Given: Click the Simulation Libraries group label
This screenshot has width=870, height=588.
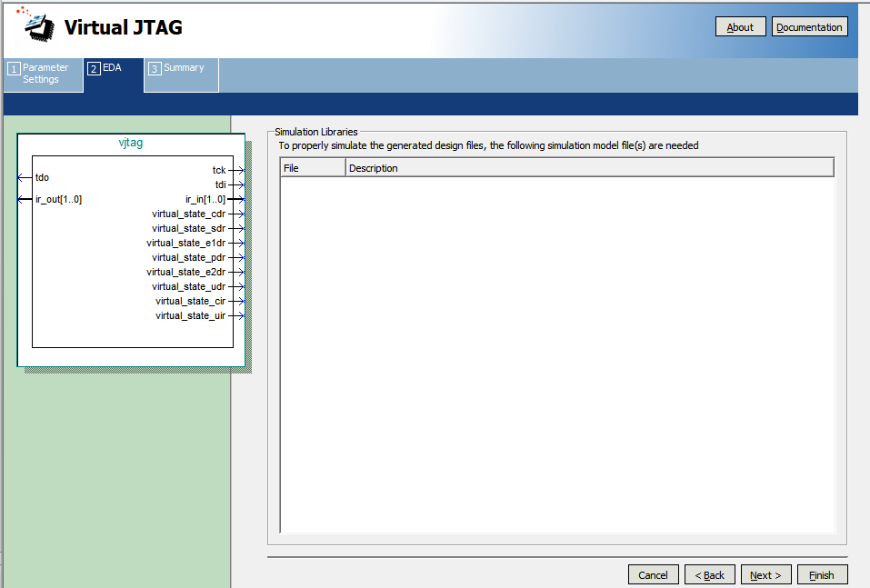Looking at the screenshot, I should click(x=315, y=132).
